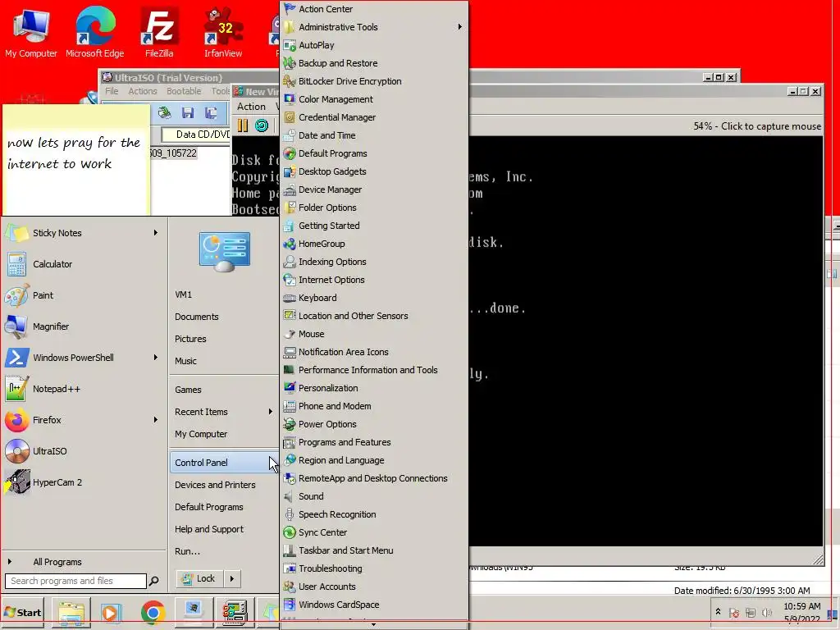Screen dimensions: 840x630
Task: Click the Start button
Action: click(x=22, y=612)
